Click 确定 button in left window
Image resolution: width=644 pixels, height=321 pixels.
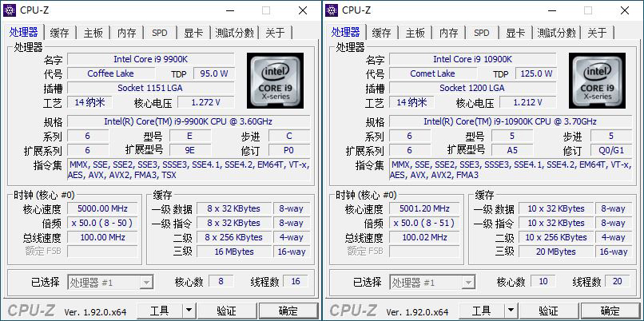tap(288, 311)
